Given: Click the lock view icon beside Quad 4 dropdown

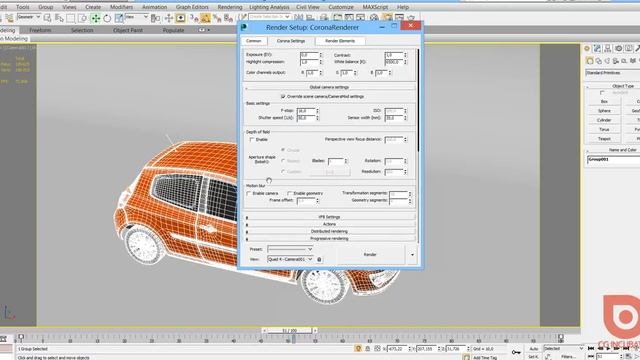Looking at the screenshot, I should 319,259.
